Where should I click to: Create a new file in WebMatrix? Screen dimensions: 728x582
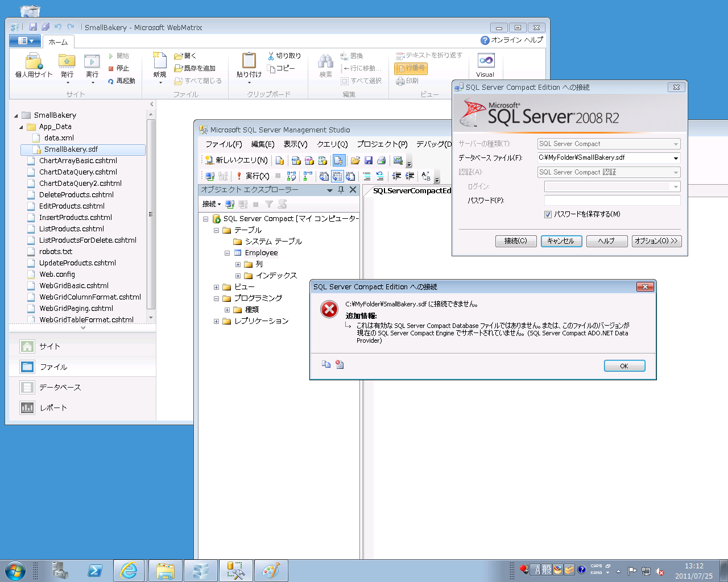(159, 63)
